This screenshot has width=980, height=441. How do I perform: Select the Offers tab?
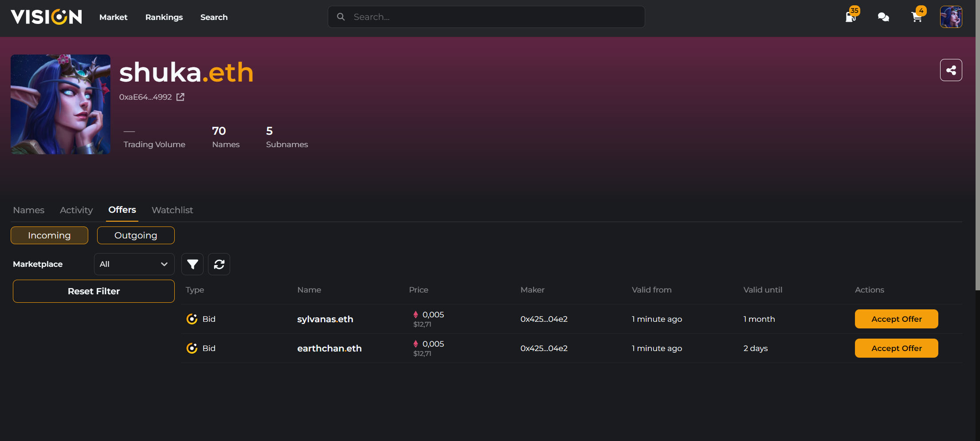122,210
